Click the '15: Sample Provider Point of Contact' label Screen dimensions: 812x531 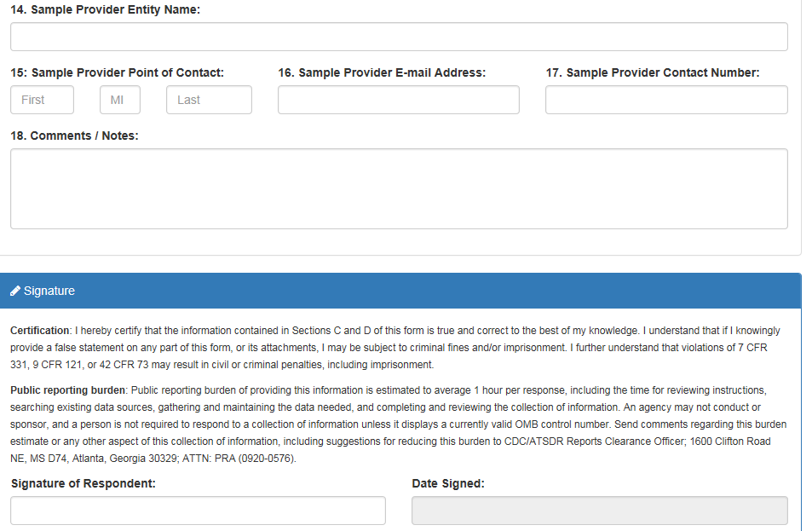pyautogui.click(x=117, y=72)
